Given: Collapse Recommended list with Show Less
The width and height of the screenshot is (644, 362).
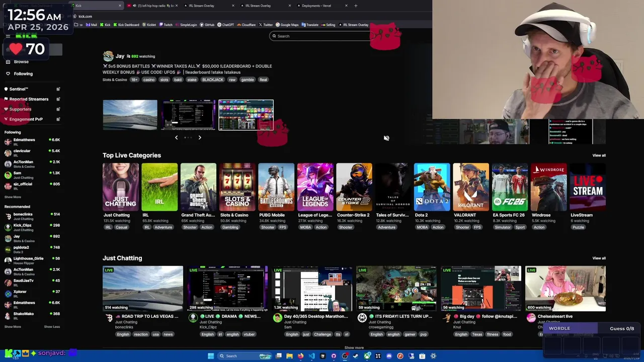Looking at the screenshot, I should pos(52,327).
